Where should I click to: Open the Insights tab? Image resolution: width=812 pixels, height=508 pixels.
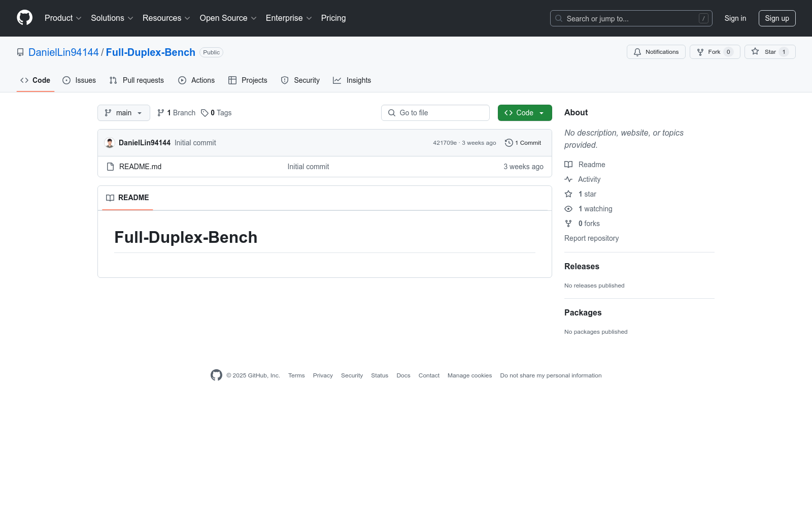coord(352,80)
